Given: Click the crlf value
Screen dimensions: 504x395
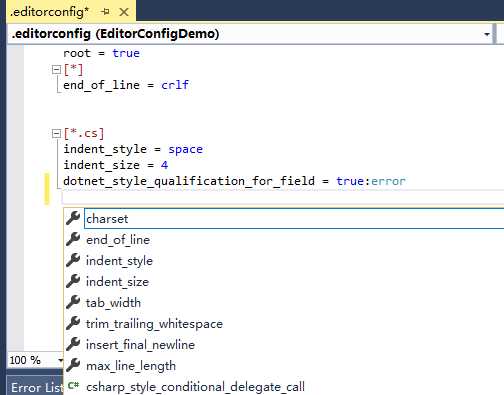Looking at the screenshot, I should coord(175,85).
